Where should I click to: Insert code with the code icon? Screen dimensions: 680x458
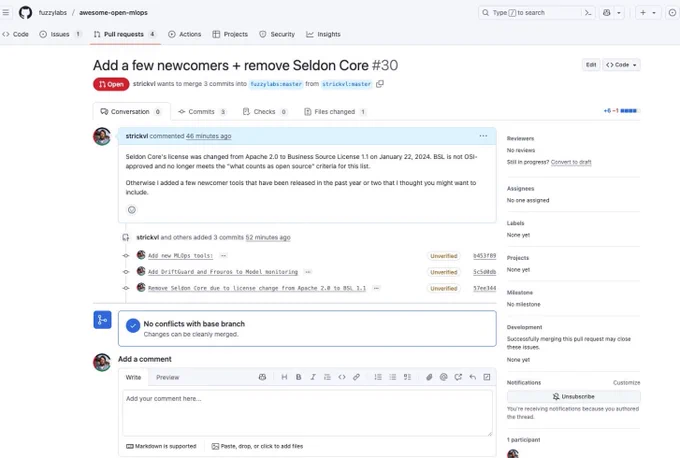(x=342, y=377)
